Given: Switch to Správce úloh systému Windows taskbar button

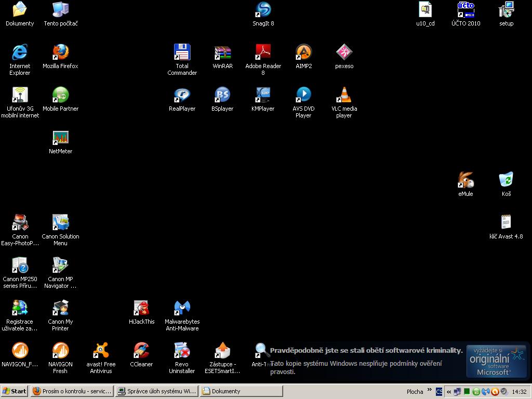Looking at the screenshot, I should click(157, 391).
